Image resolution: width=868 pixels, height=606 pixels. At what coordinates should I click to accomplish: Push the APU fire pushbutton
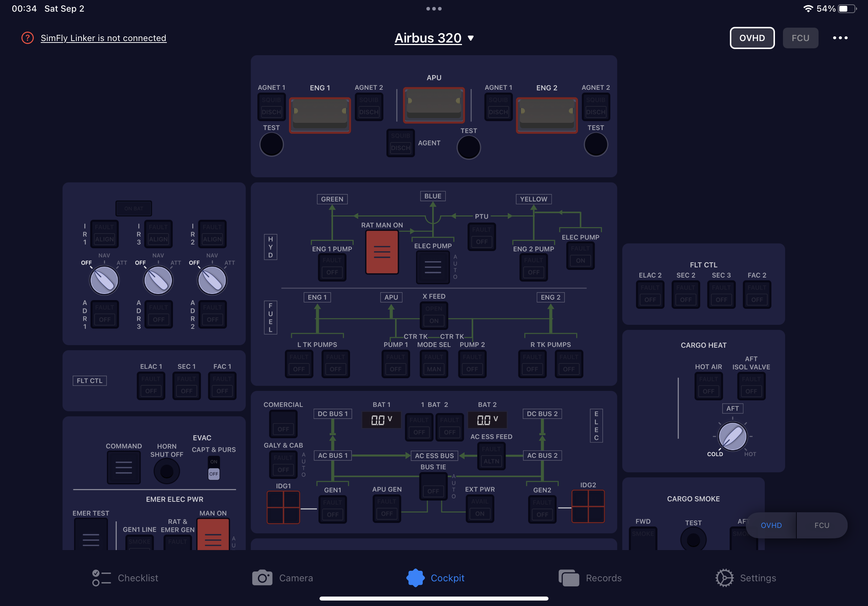click(x=434, y=105)
